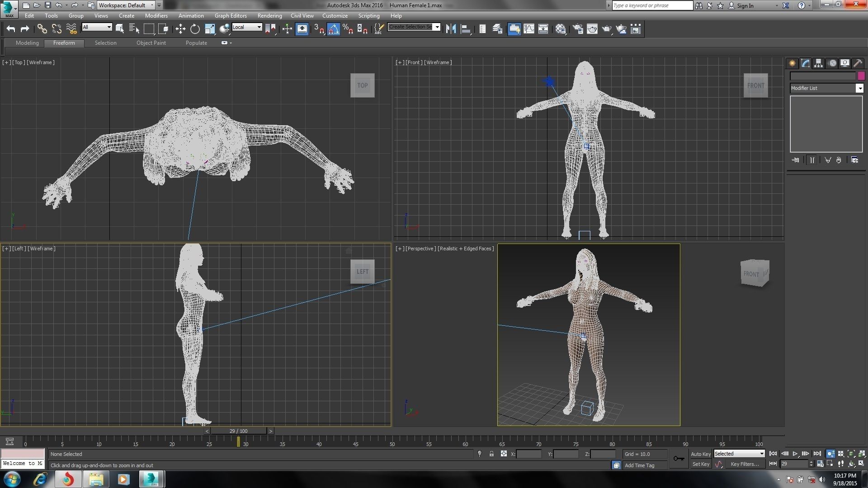
Task: Toggle the Selection Lock padlock
Action: tap(491, 454)
